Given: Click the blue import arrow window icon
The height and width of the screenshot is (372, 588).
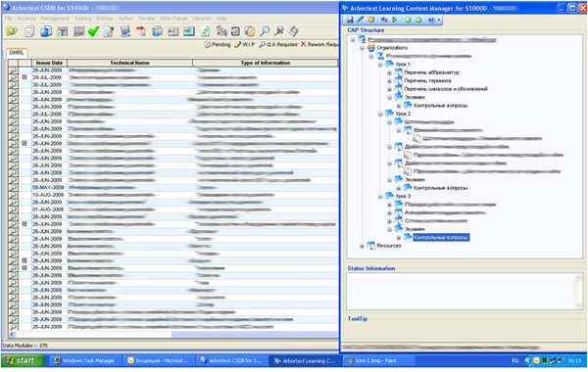Looking at the screenshot, I should 188,31.
